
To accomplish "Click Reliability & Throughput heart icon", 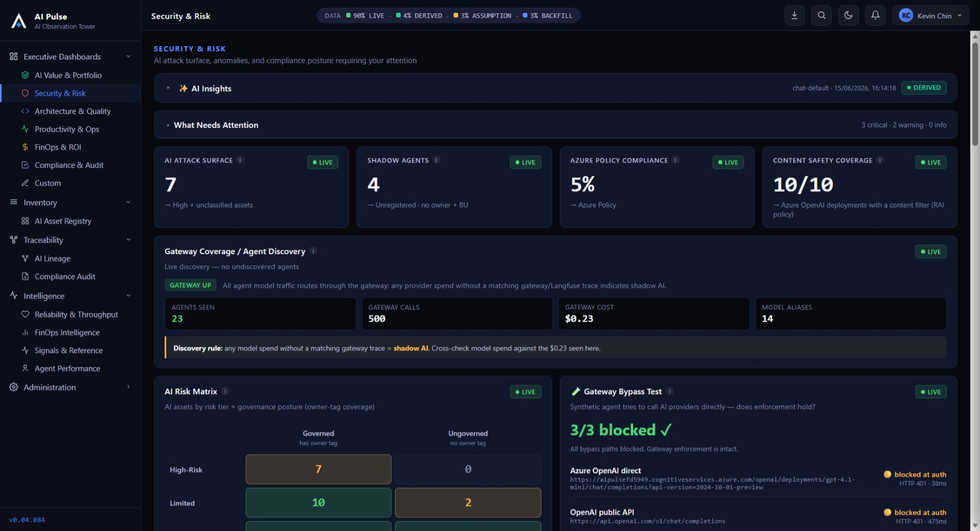I will point(25,314).
